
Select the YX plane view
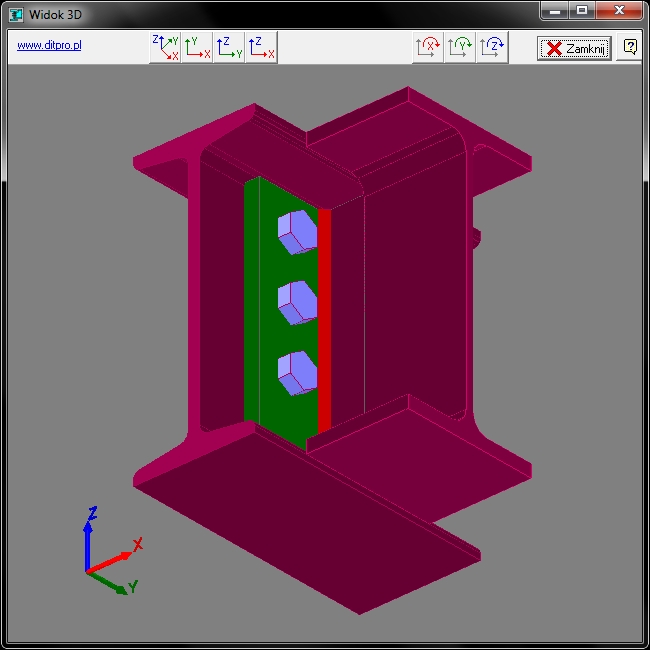(x=197, y=48)
